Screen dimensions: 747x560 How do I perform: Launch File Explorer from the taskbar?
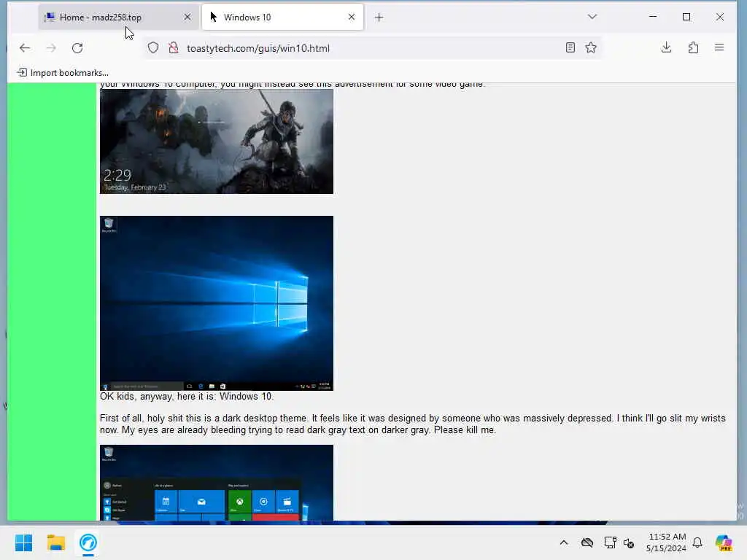(x=55, y=542)
